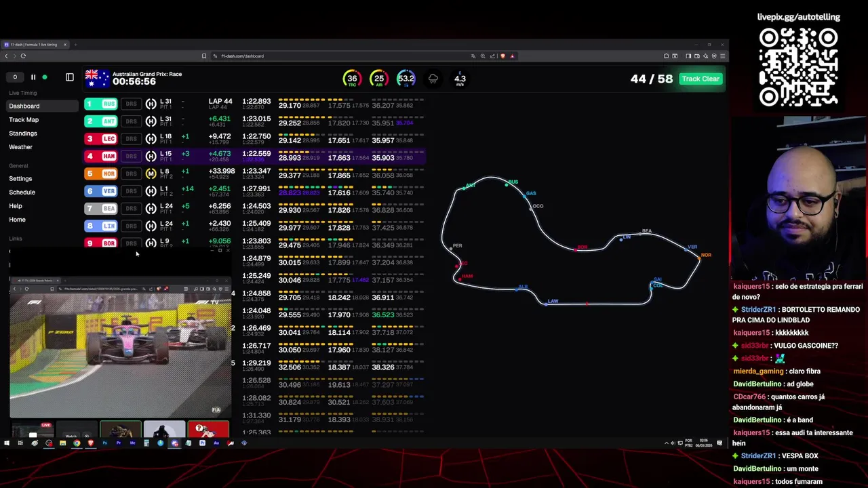The height and width of the screenshot is (488, 868).
Task: Click the hard tyre icon in VER row
Action: point(151,191)
